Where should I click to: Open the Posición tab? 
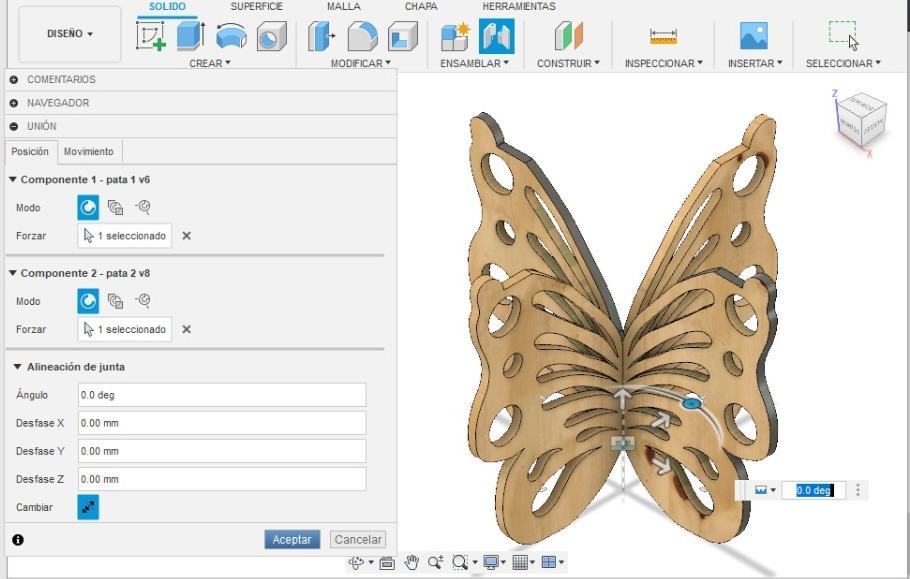point(30,151)
